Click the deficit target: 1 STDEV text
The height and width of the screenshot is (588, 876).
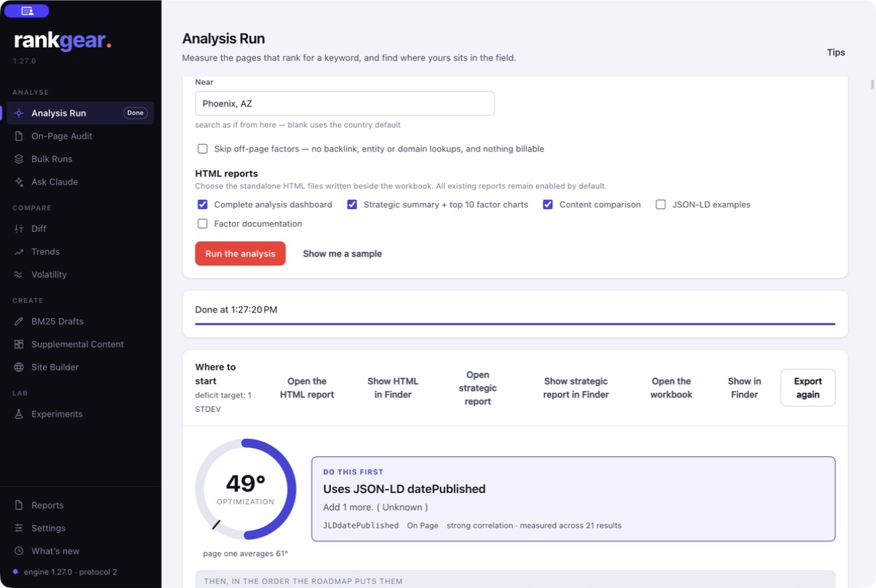click(223, 402)
